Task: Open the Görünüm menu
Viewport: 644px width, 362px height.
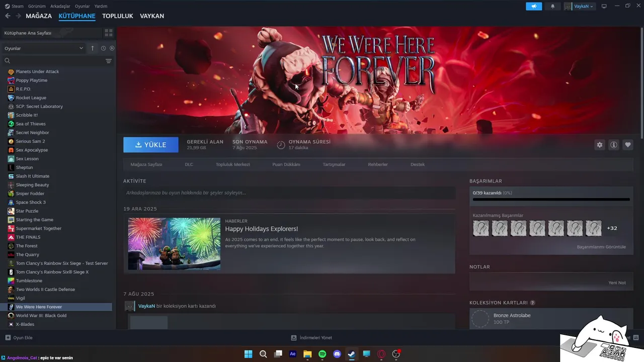Action: point(37,6)
